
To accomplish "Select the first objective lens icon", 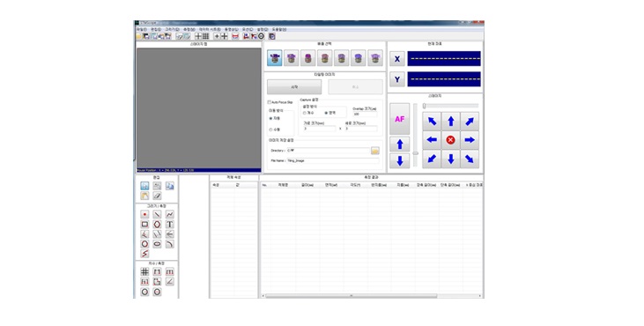I will click(x=275, y=58).
